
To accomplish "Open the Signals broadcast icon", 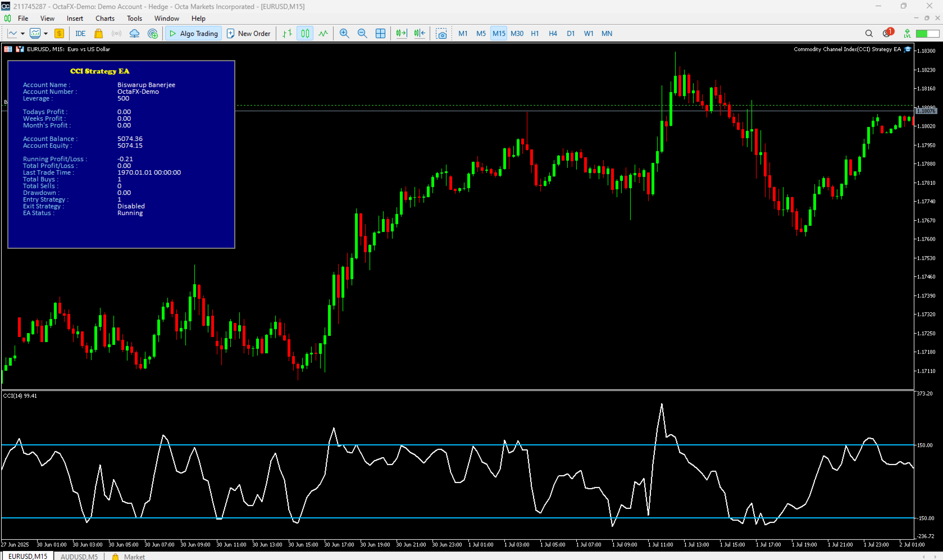I will (x=116, y=33).
